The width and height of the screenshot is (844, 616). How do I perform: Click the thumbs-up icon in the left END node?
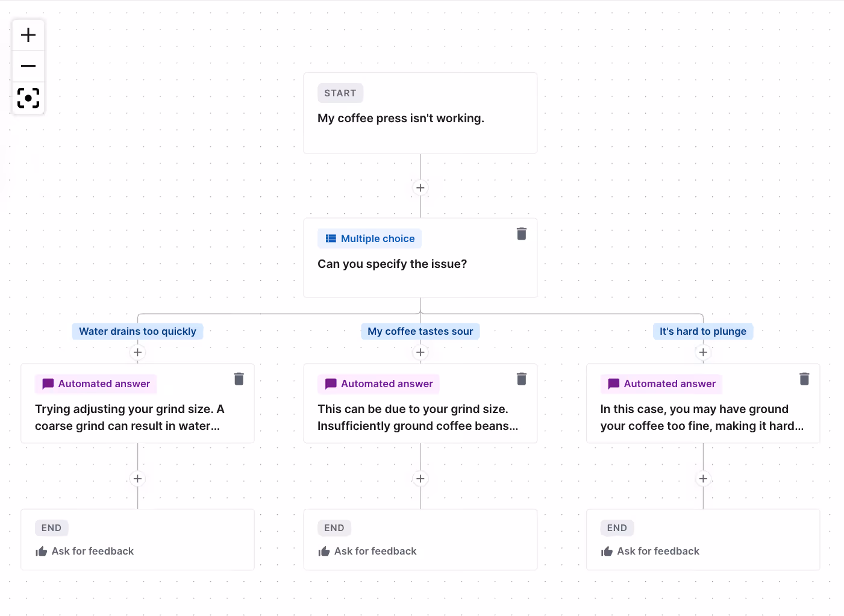pos(41,551)
